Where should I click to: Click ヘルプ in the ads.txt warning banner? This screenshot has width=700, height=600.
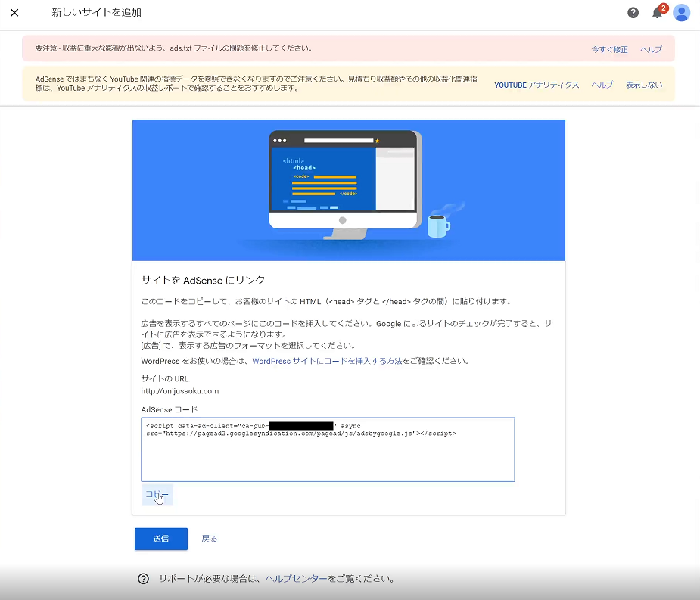click(651, 49)
